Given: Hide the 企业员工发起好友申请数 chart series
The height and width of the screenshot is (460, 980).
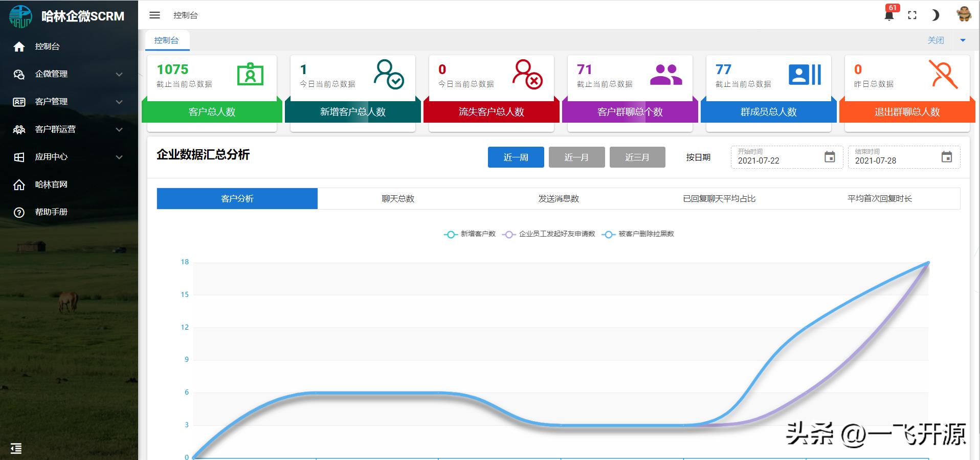Looking at the screenshot, I should 550,234.
